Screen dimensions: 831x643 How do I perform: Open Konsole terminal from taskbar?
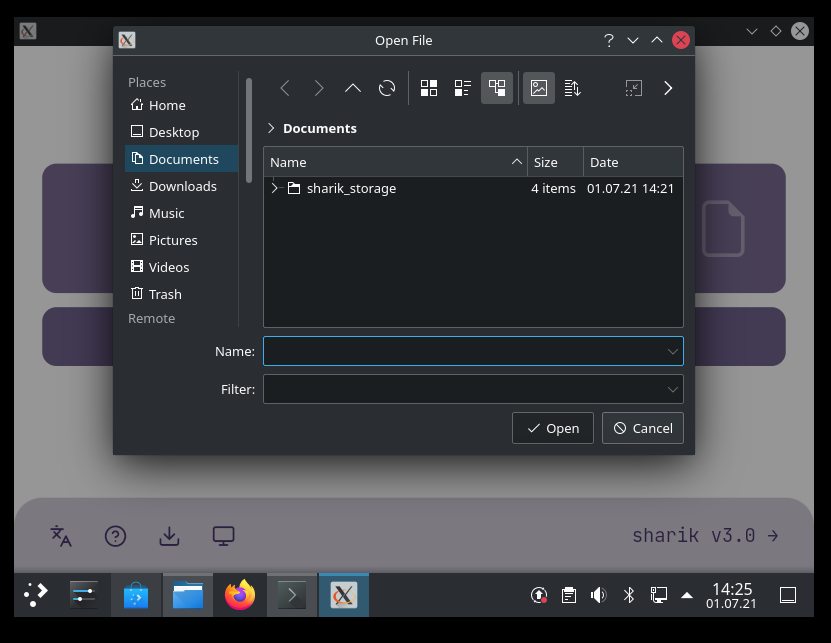pyautogui.click(x=292, y=595)
